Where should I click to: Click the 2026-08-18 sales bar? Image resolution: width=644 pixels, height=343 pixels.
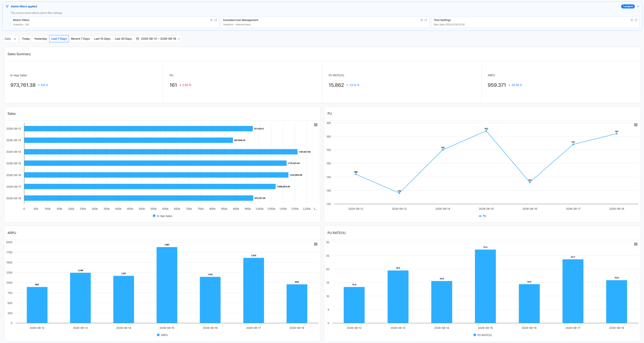coord(139,198)
